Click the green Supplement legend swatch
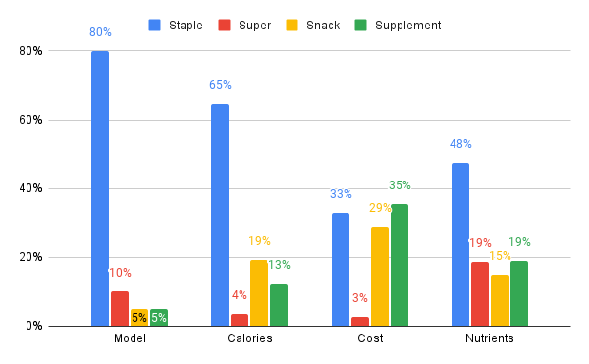Screen dimensions: 589x364 point(360,26)
